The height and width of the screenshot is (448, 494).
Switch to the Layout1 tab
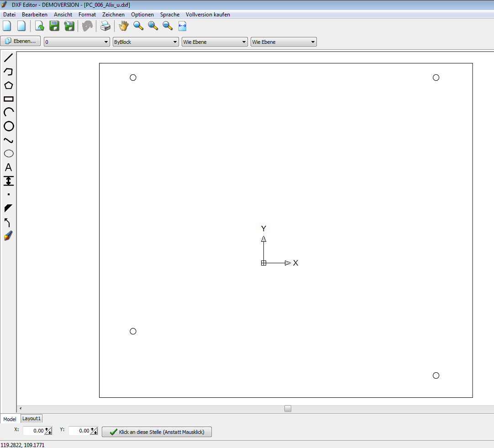point(32,418)
